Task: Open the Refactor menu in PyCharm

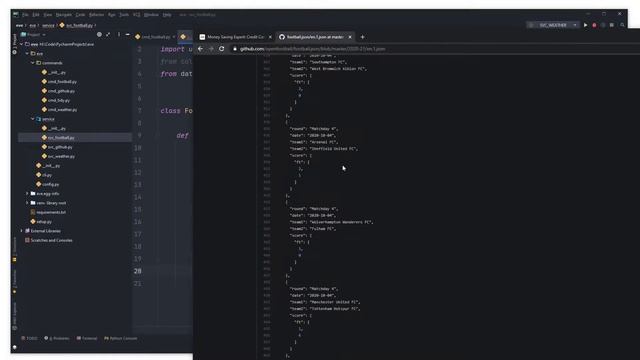Action: 96,15
